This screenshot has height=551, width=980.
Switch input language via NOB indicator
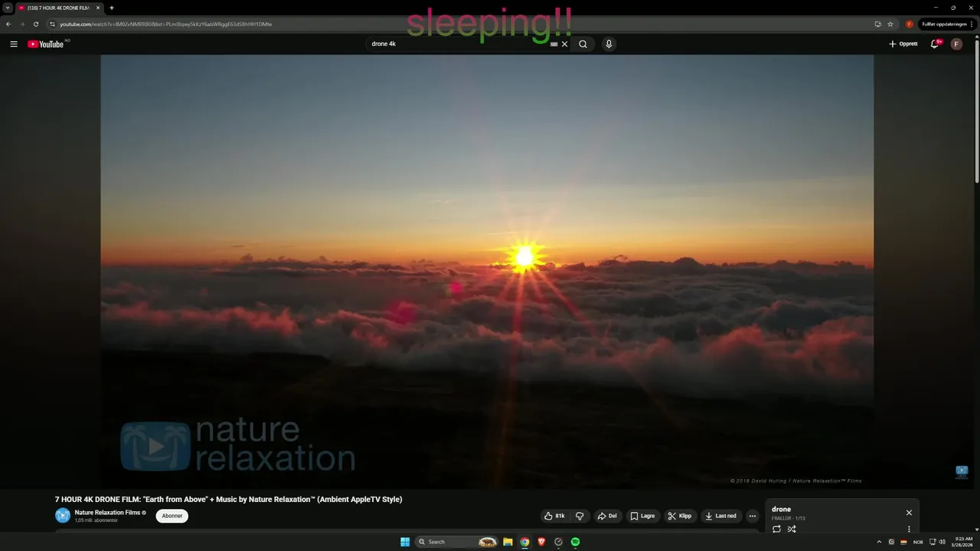(918, 542)
